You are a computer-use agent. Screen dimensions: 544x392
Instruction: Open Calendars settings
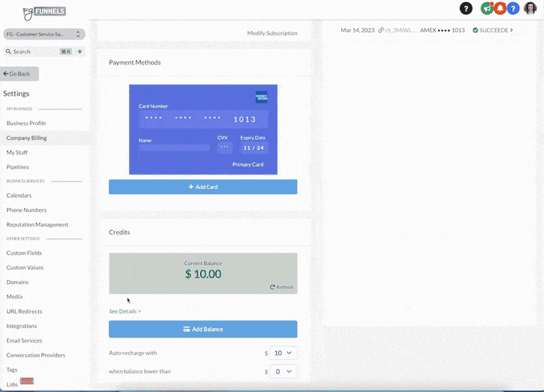click(19, 195)
